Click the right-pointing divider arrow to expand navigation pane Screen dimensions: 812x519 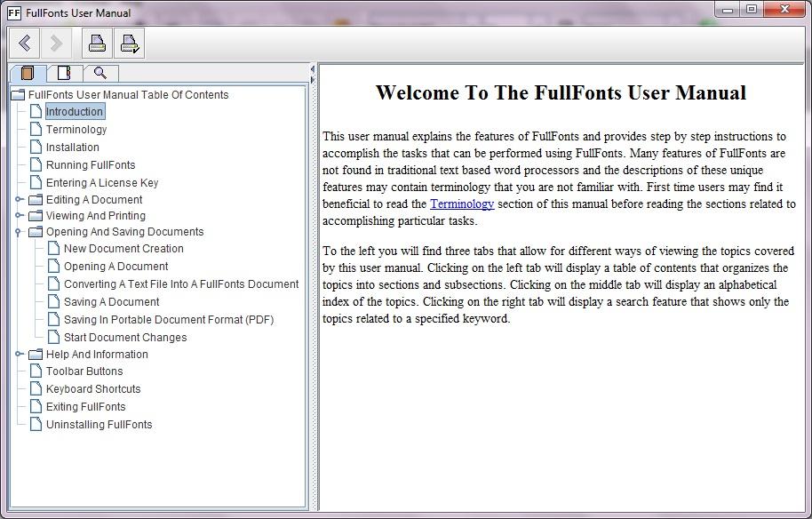pyautogui.click(x=313, y=80)
